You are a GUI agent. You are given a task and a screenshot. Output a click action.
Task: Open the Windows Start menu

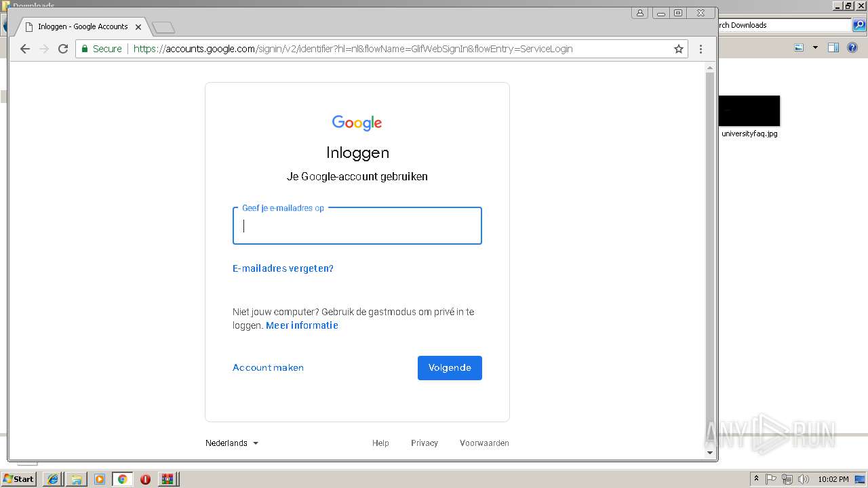[19, 479]
